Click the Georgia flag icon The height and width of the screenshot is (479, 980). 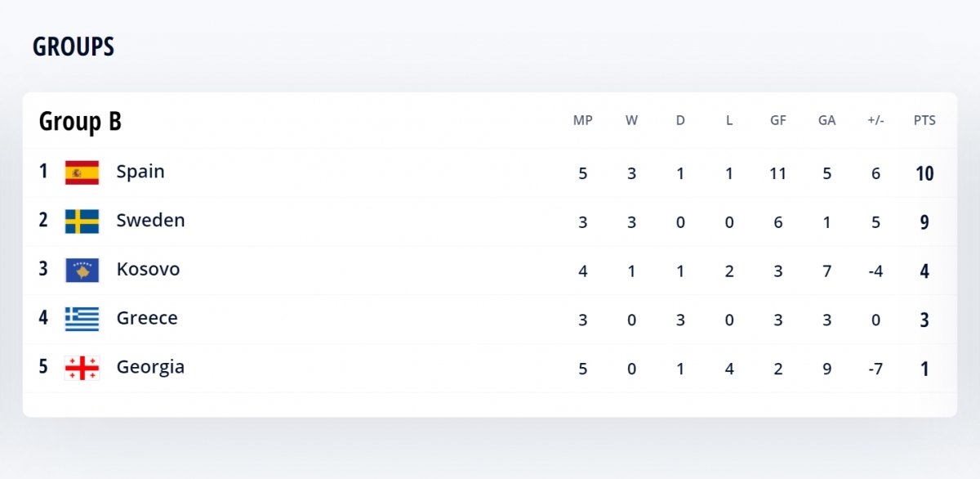[x=82, y=368]
